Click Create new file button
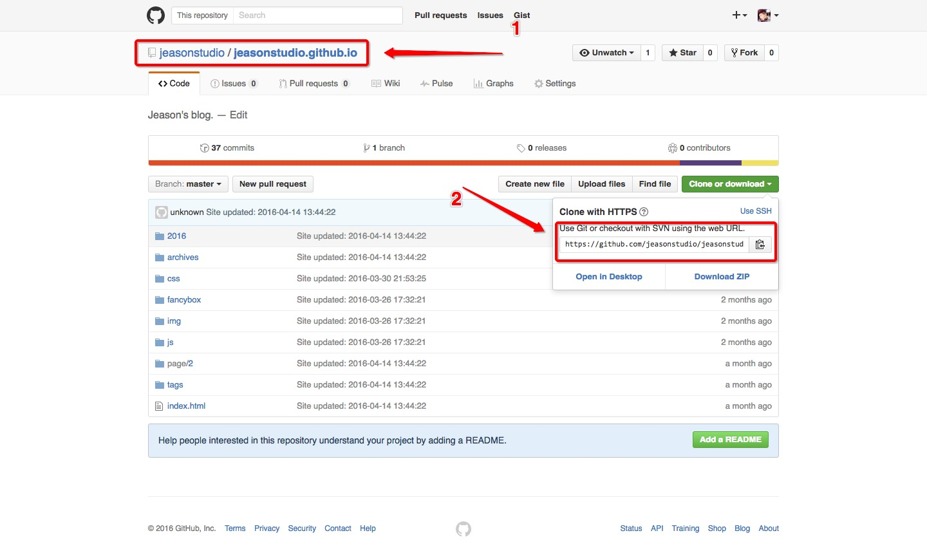The width and height of the screenshot is (927, 560). pos(535,184)
